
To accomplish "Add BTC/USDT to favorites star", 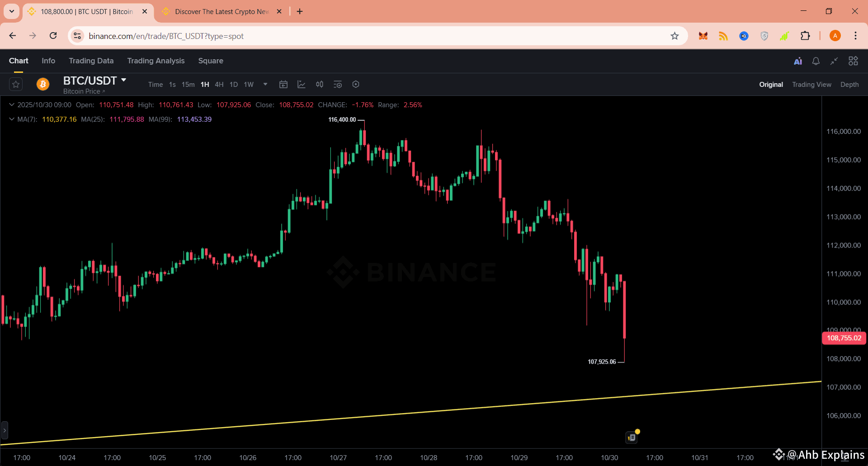I will click(16, 85).
